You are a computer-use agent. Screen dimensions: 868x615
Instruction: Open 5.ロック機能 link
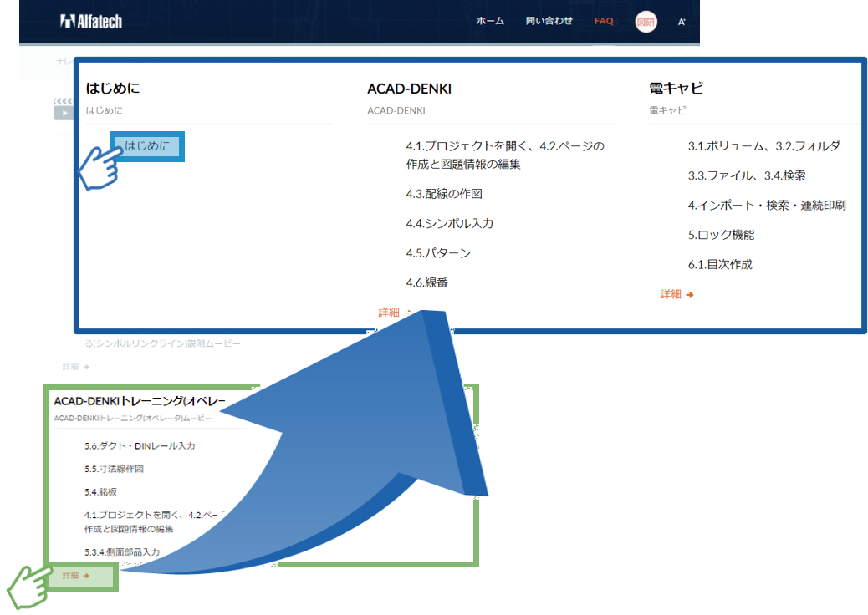pyautogui.click(x=721, y=235)
